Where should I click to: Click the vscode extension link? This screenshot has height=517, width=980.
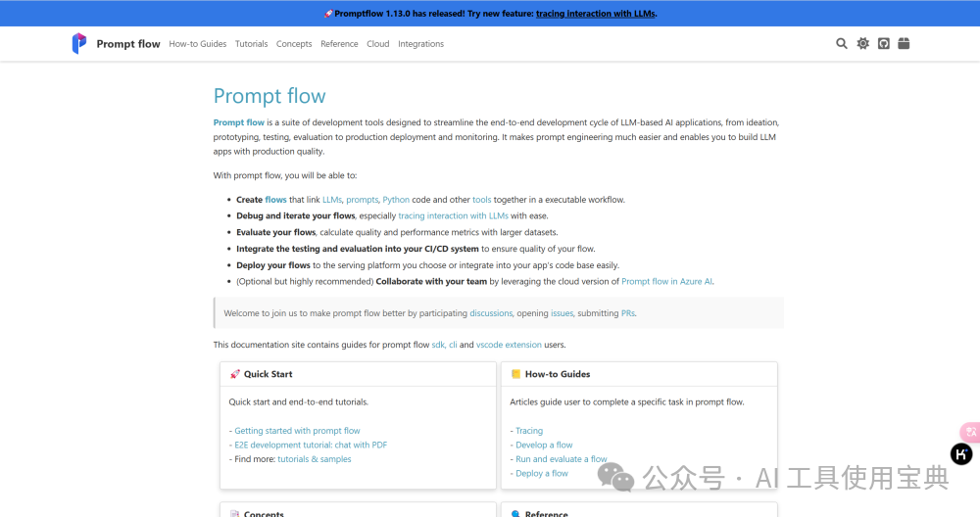pos(509,345)
